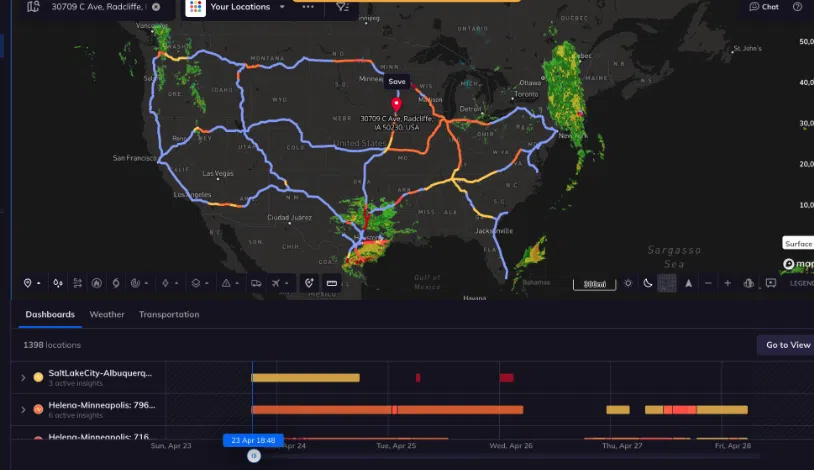Open the help question mark icon

coord(797,7)
